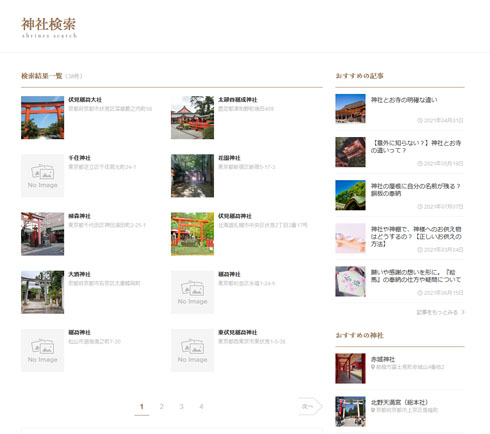
Task: Open the 柳森神社 shrine title link
Action: coord(79,216)
